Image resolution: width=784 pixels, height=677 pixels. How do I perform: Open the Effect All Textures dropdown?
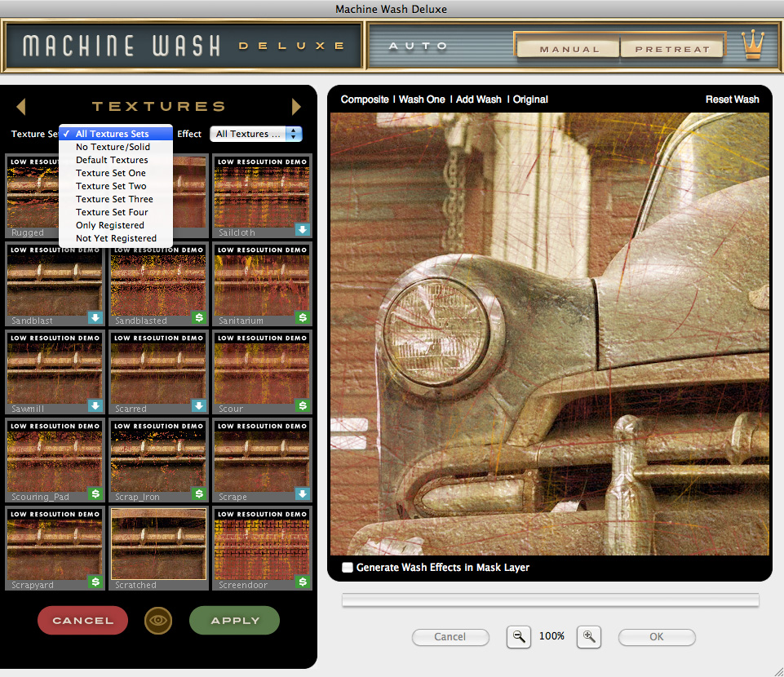(x=256, y=134)
